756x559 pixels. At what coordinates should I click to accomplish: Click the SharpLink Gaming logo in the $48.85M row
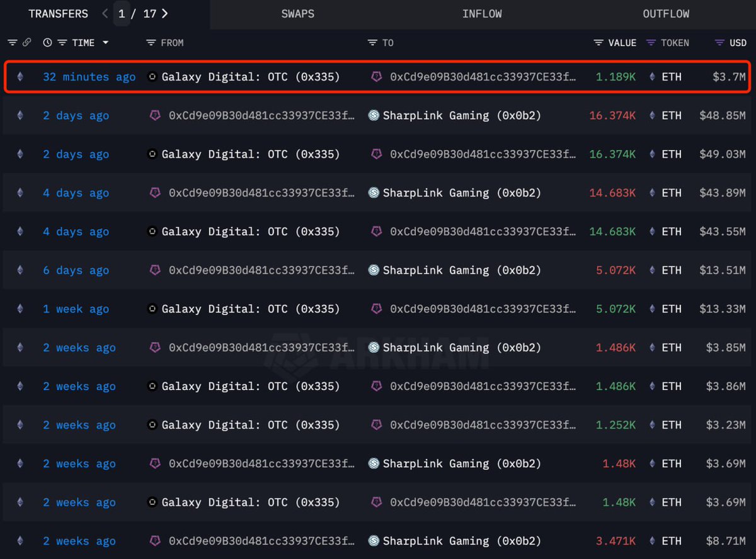374,115
